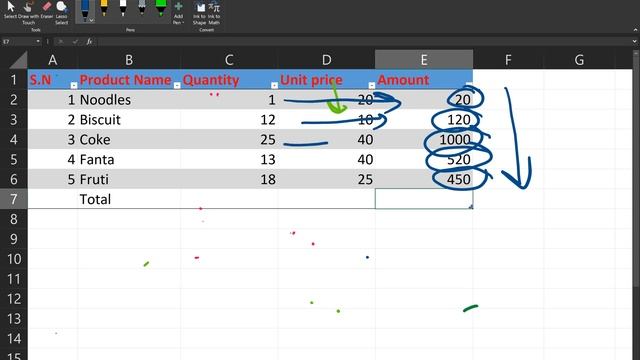Image resolution: width=640 pixels, height=360 pixels.
Task: Click the Fanta quantity '13' cell
Action: tap(229, 159)
